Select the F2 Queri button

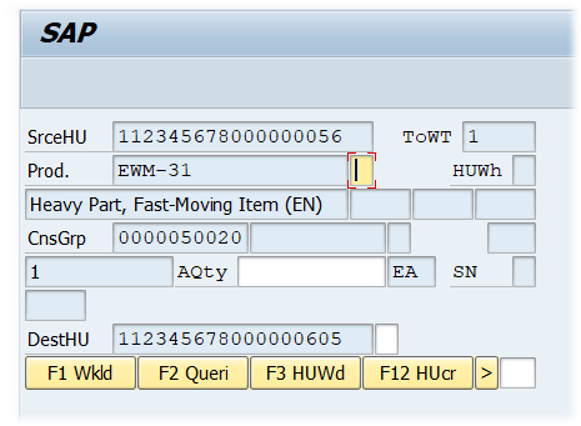(x=193, y=373)
